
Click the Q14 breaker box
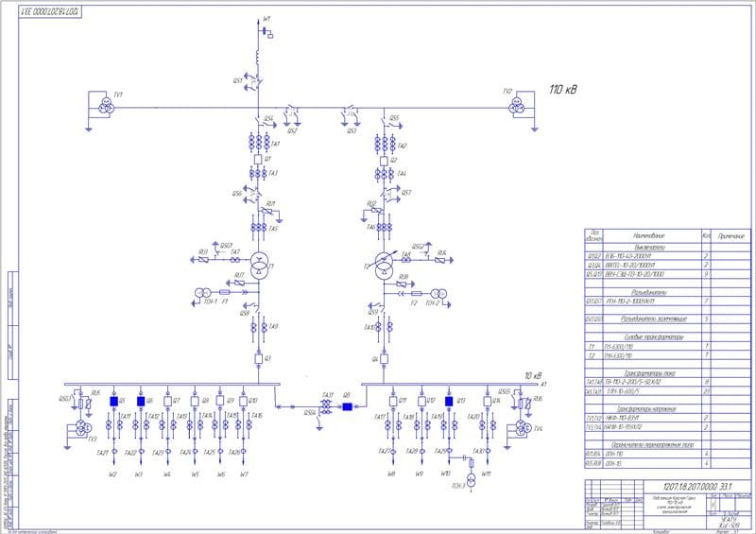click(488, 402)
